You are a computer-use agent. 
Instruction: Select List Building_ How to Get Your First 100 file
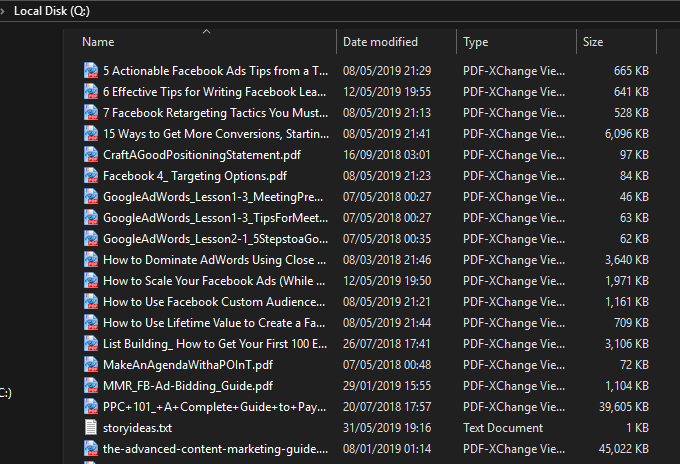(x=215, y=344)
